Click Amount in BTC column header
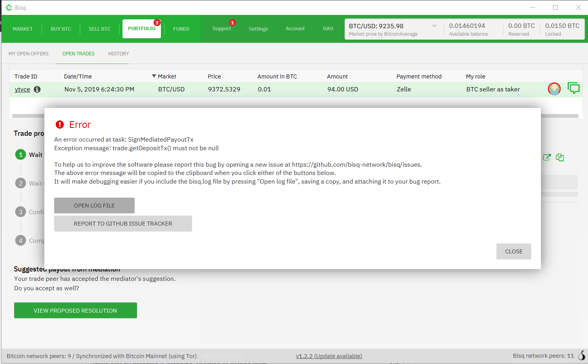 click(277, 76)
